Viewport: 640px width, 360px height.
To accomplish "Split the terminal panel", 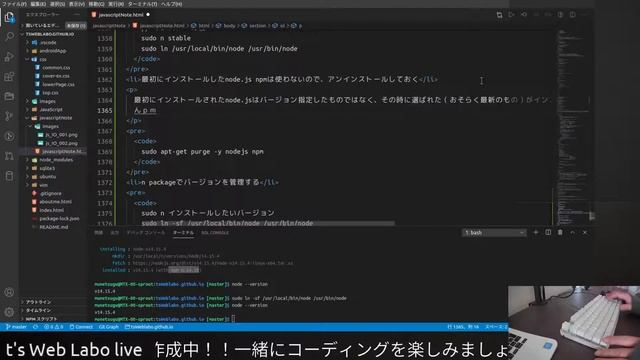I will pos(548,232).
